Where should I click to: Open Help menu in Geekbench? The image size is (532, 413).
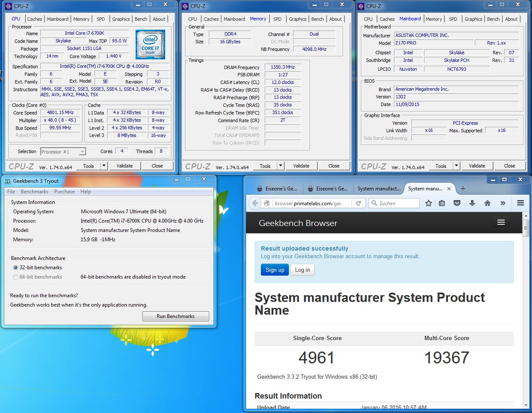(x=86, y=192)
